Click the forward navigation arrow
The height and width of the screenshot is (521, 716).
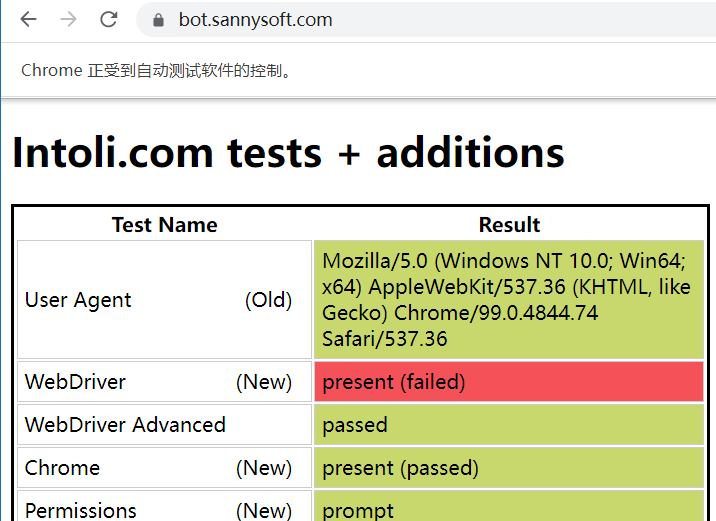click(68, 19)
